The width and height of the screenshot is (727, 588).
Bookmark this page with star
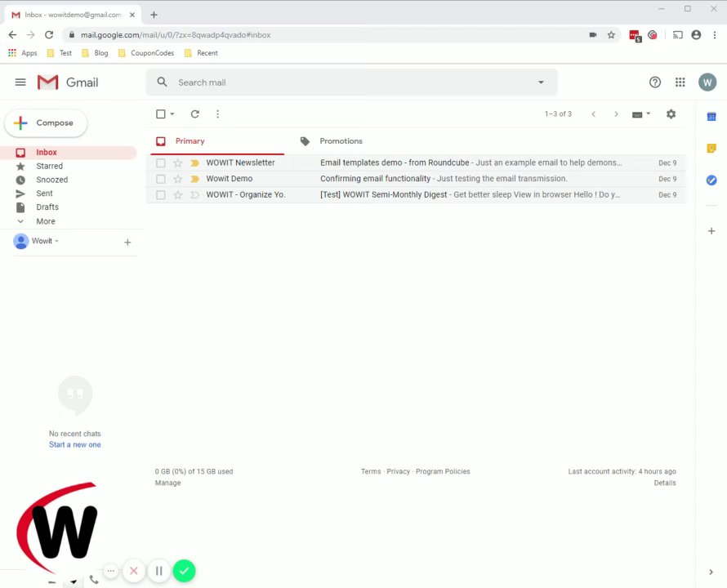[x=611, y=35]
